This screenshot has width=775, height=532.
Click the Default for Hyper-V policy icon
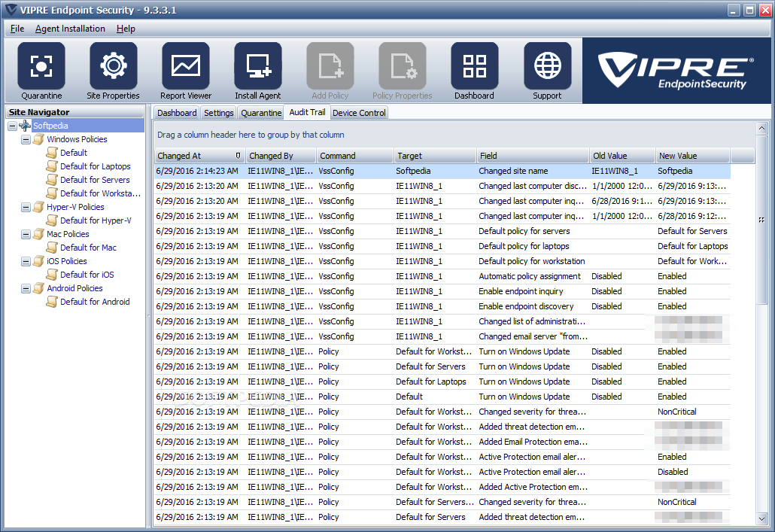pos(52,220)
